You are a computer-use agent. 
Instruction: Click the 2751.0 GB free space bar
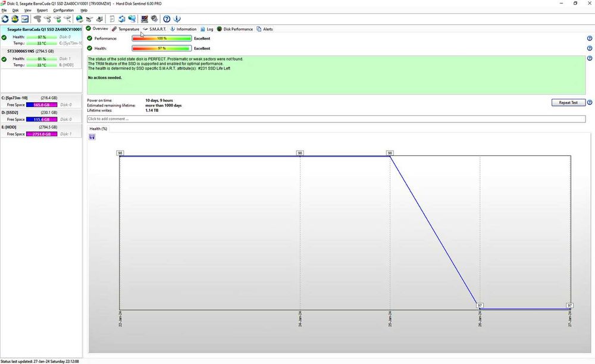(42, 134)
